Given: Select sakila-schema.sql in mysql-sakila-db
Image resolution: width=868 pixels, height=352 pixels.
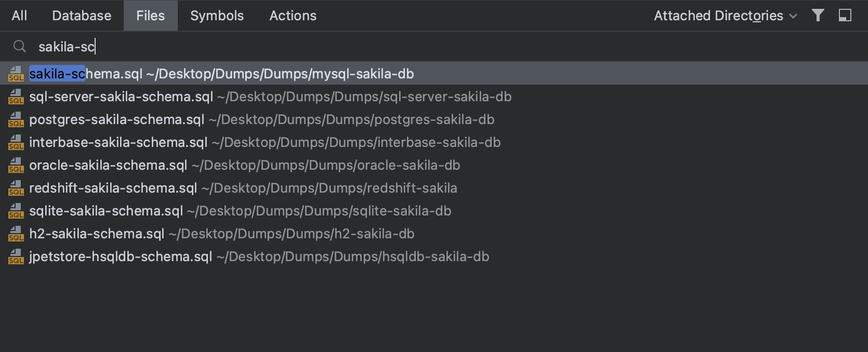Looking at the screenshot, I should 434,74.
